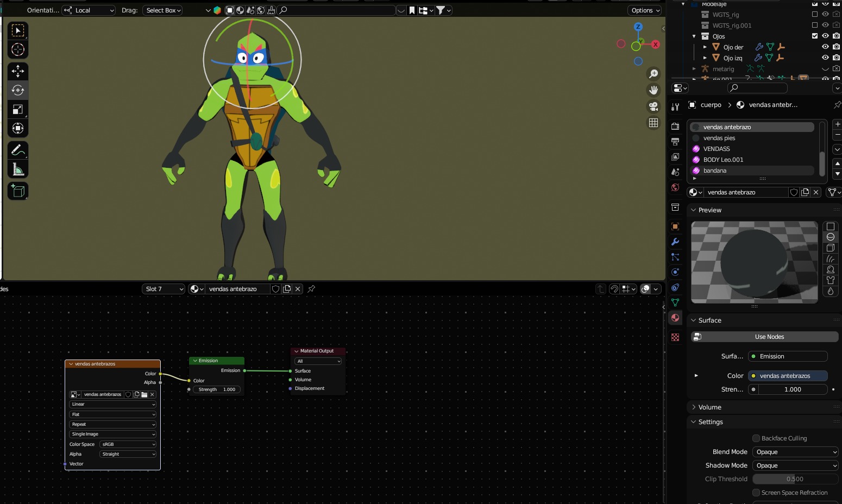Image resolution: width=842 pixels, height=504 pixels.
Task: Open the Material properties tab
Action: coord(675,318)
